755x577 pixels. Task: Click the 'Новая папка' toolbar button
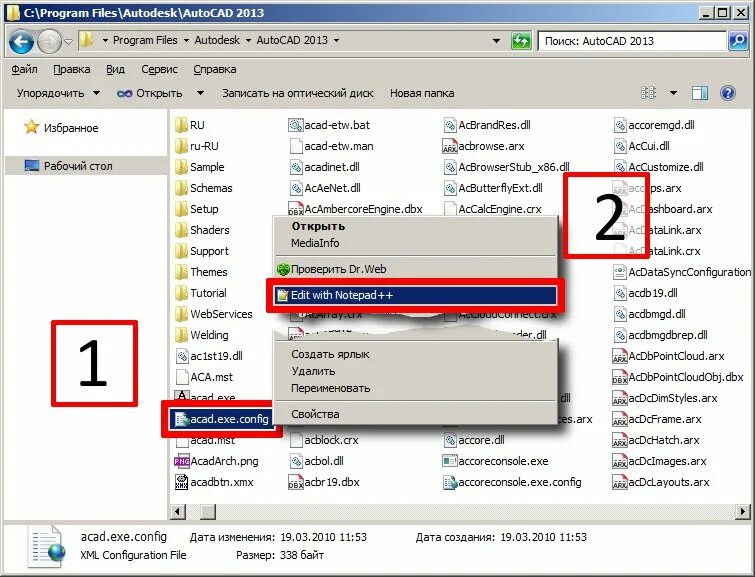422,93
